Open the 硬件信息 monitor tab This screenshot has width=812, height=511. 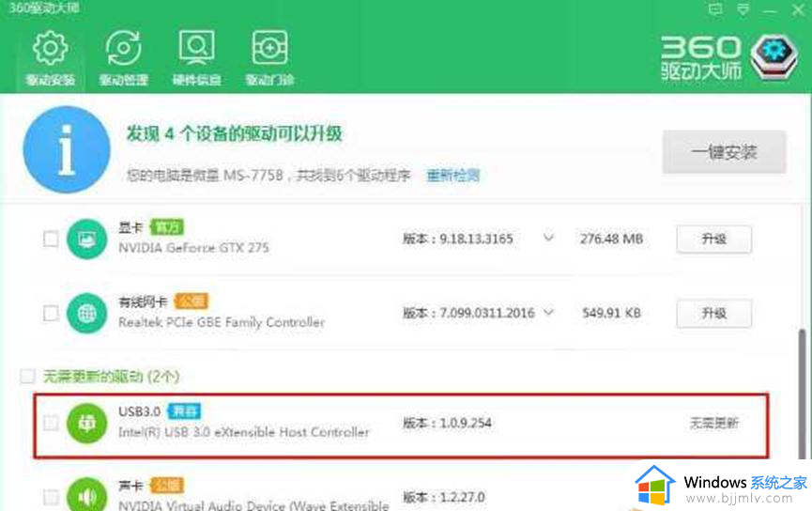coord(196,57)
